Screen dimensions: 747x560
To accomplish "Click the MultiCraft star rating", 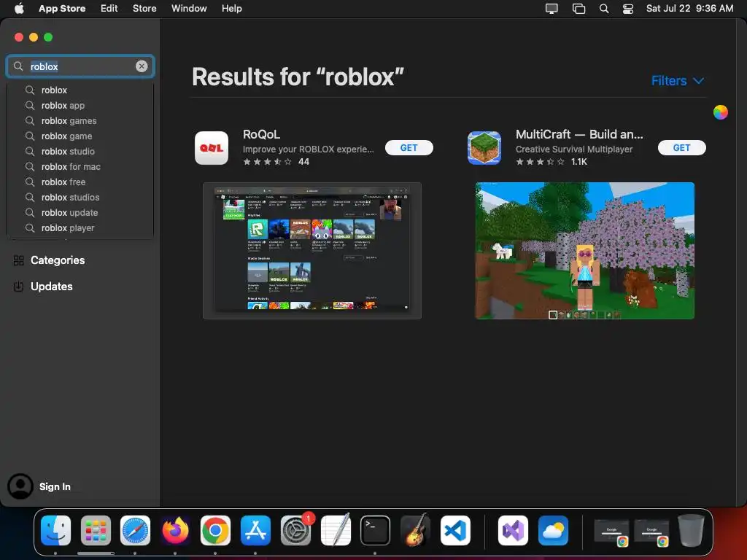I will click(x=540, y=162).
